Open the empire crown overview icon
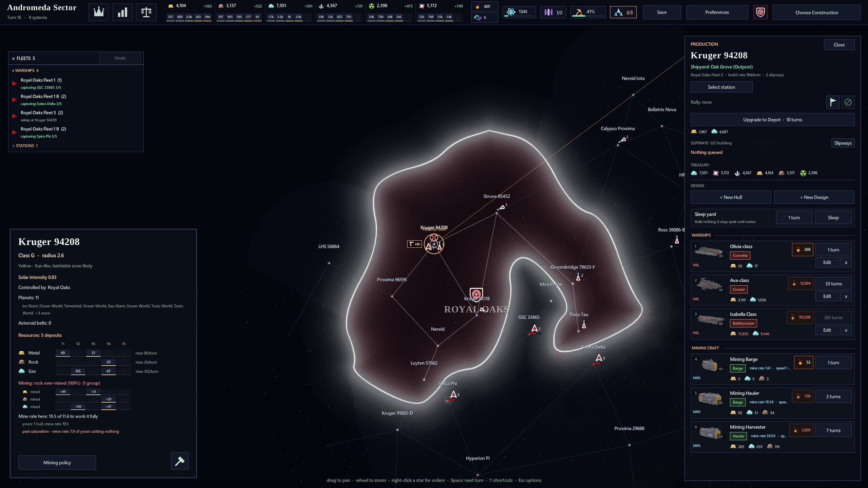This screenshot has height=488, width=868. (99, 12)
